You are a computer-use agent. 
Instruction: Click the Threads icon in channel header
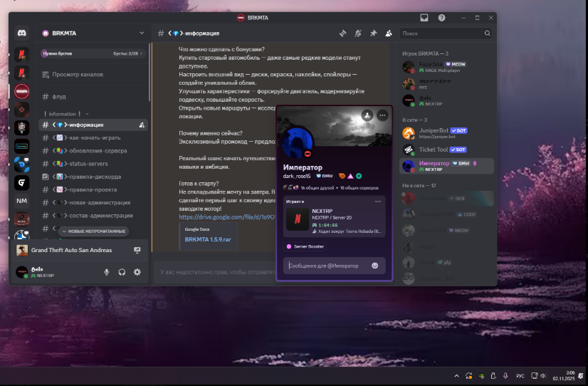tap(342, 33)
